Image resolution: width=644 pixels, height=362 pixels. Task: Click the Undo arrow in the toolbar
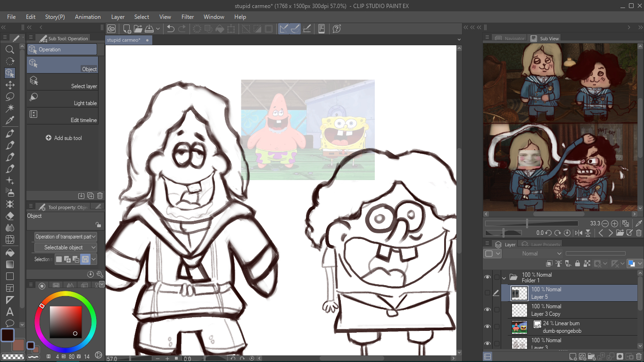point(171,29)
